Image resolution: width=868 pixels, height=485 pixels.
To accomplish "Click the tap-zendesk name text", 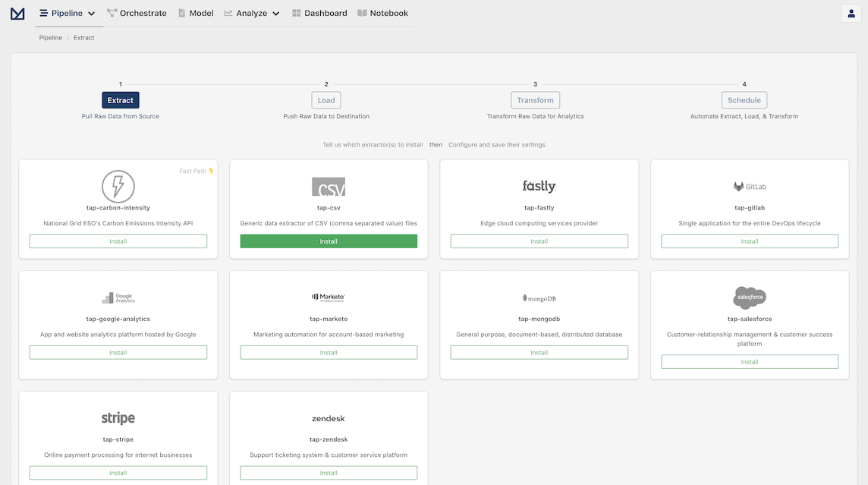I will point(329,439).
